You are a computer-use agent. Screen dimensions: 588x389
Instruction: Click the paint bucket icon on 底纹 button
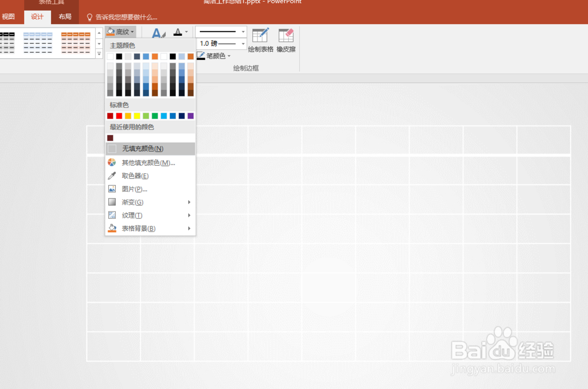click(x=111, y=32)
